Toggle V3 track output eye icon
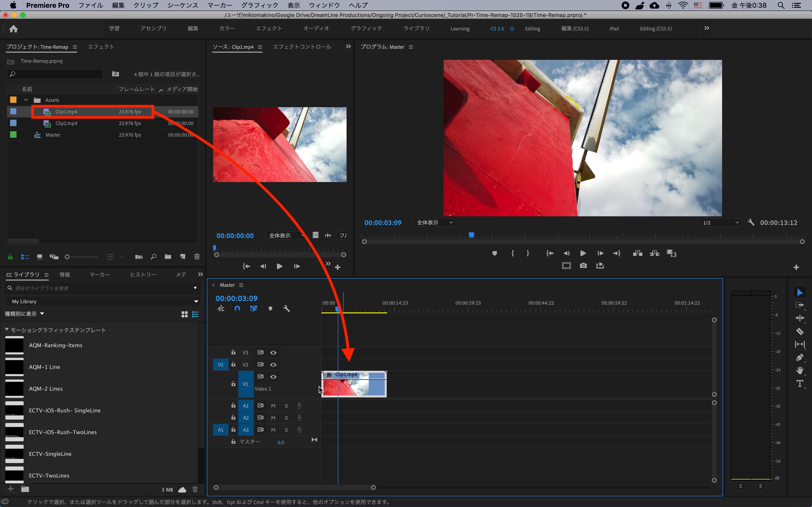 tap(273, 352)
